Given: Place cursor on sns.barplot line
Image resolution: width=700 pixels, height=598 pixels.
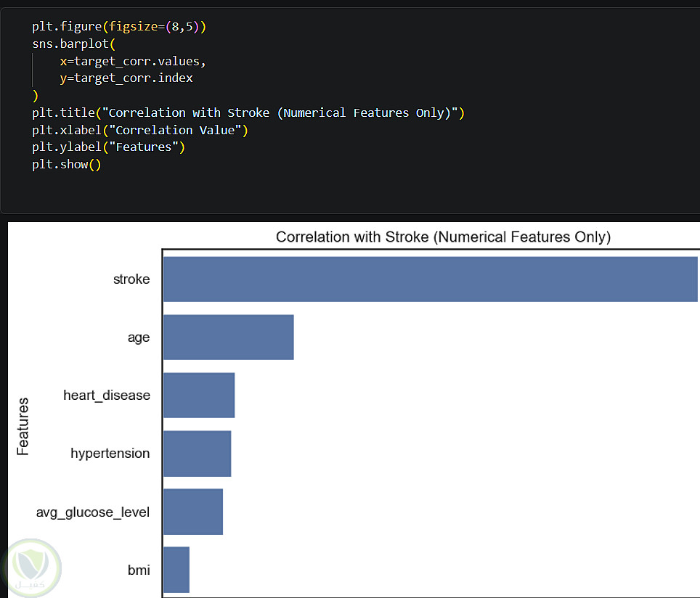Looking at the screenshot, I should pyautogui.click(x=74, y=44).
